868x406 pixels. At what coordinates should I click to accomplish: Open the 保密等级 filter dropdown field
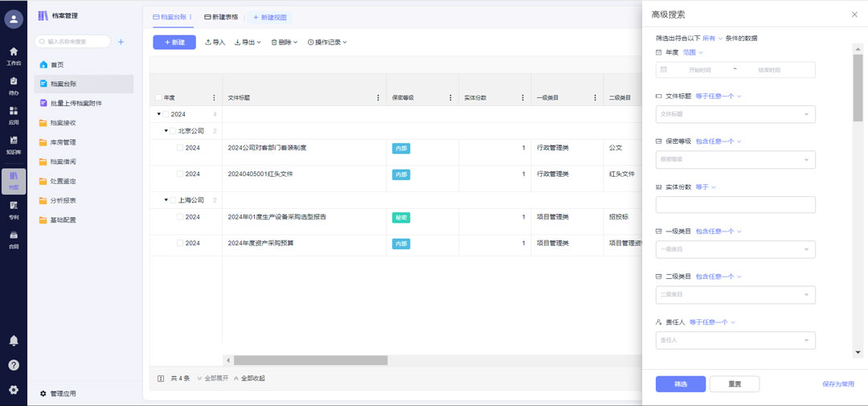[735, 160]
